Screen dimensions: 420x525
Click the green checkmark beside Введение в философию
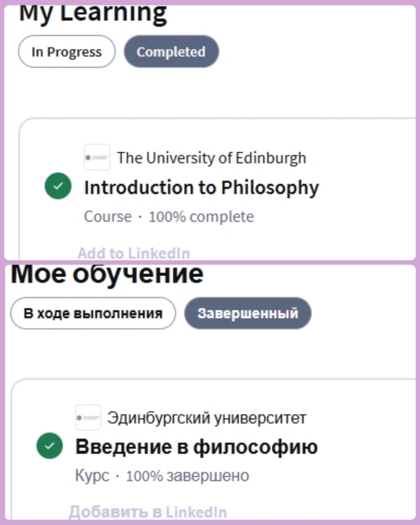pyautogui.click(x=50, y=446)
